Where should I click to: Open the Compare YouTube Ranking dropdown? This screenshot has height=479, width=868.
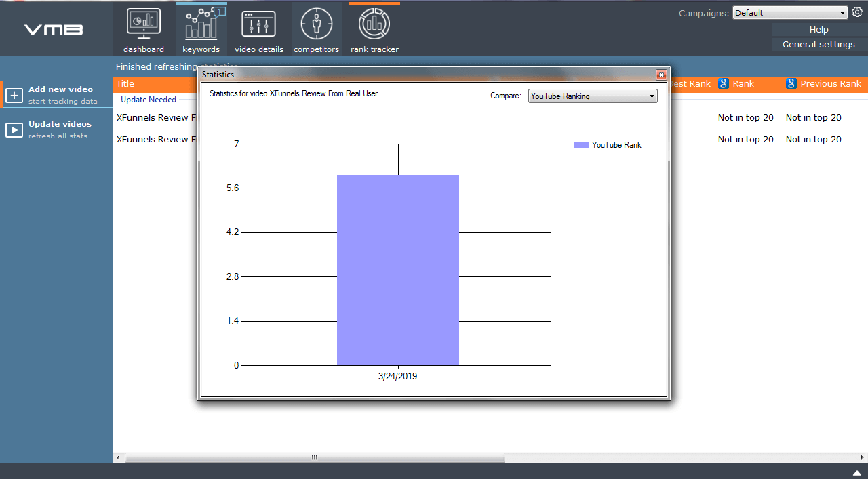click(x=593, y=96)
